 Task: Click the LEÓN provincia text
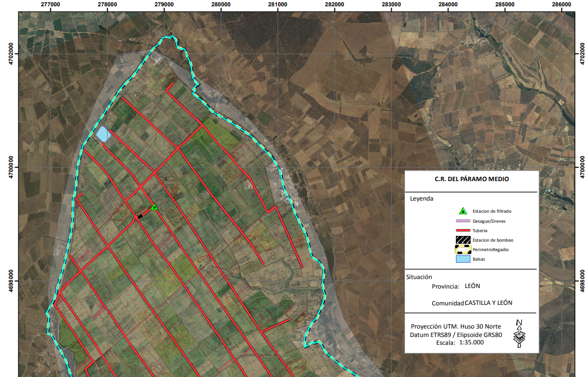[x=472, y=285]
